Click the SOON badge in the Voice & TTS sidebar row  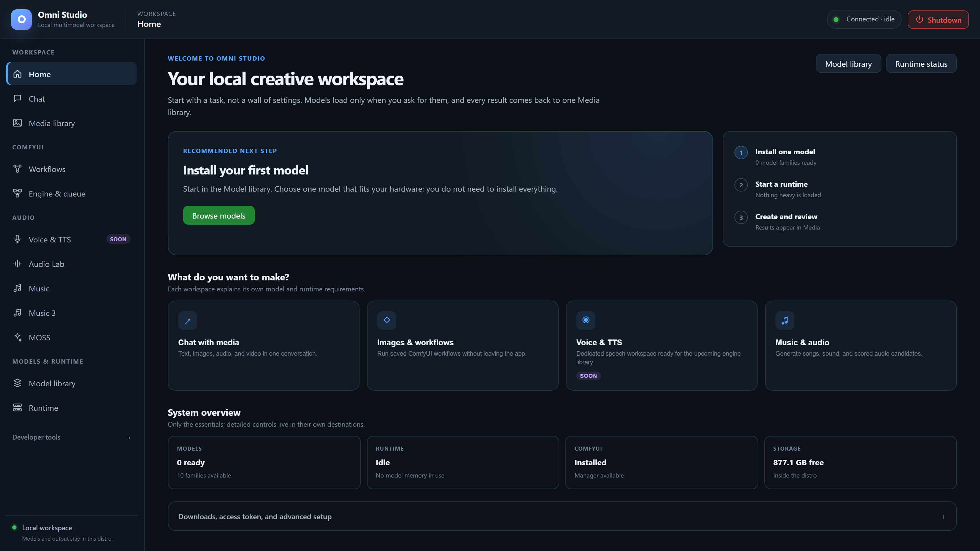click(x=118, y=239)
